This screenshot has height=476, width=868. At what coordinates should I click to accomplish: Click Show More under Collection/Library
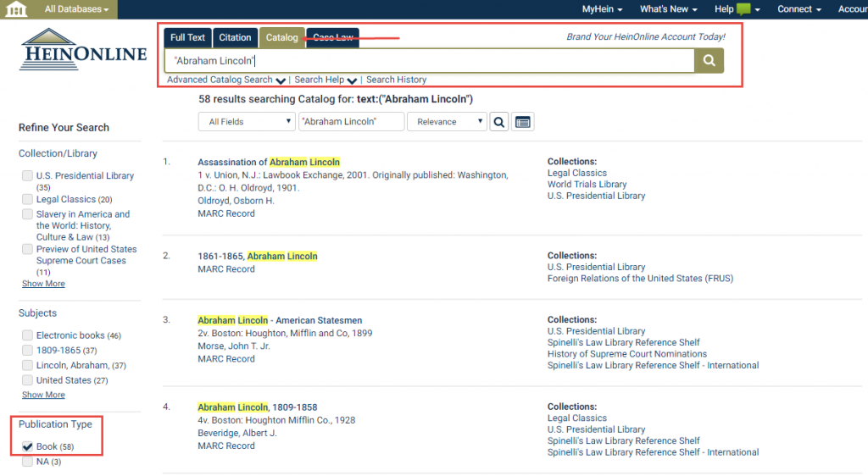[x=43, y=284]
